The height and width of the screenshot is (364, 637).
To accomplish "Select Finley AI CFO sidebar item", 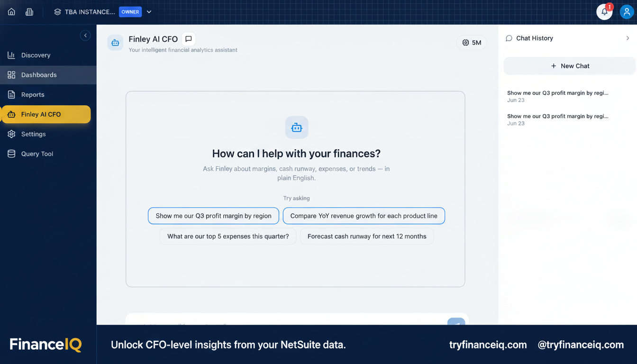I will pos(46,114).
